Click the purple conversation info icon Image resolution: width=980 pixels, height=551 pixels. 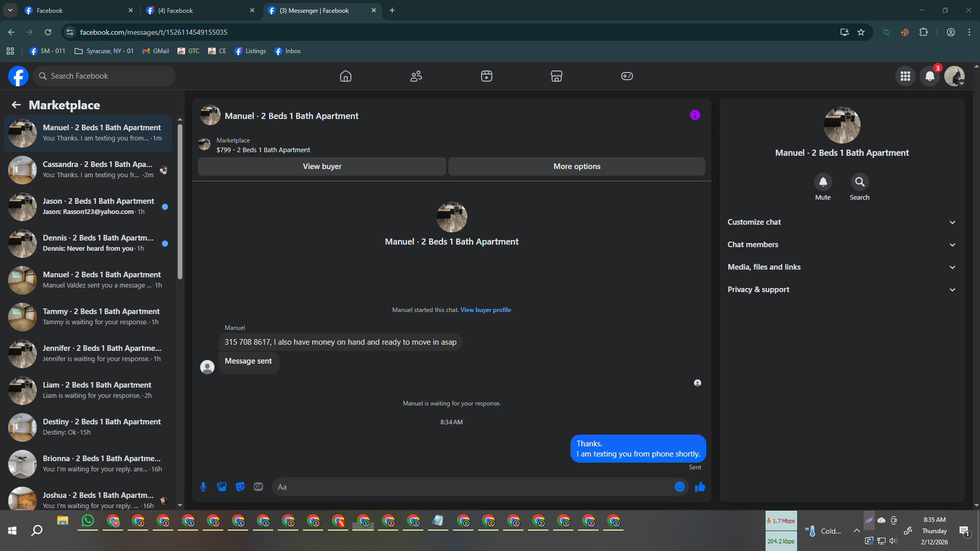click(x=695, y=115)
